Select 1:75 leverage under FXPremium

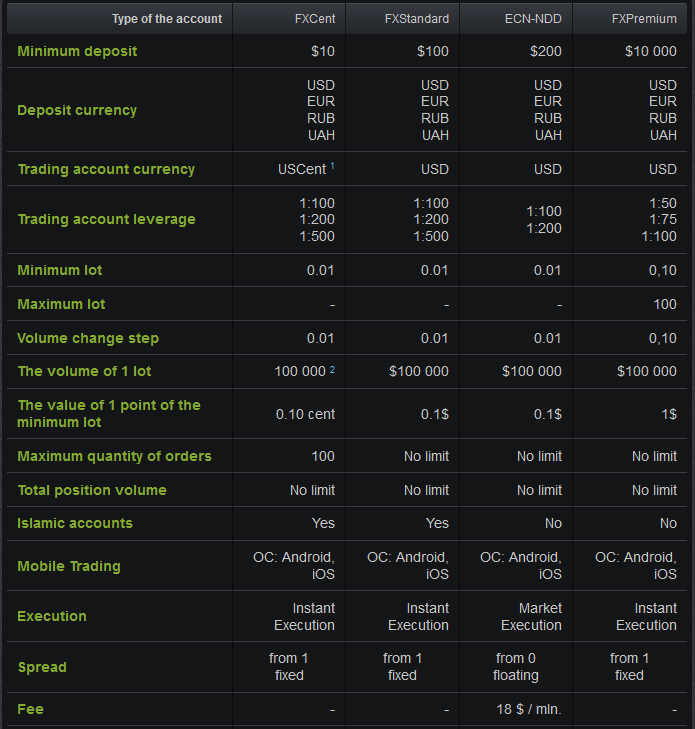[662, 219]
